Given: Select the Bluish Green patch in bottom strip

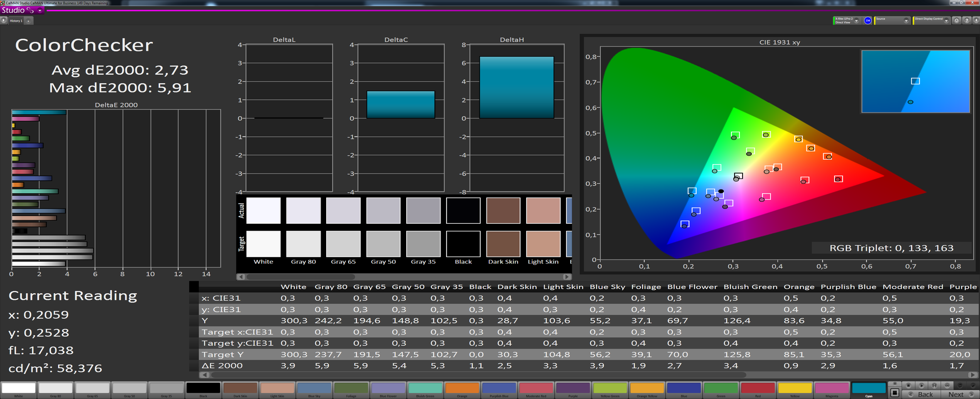Looking at the screenshot, I should (425, 390).
